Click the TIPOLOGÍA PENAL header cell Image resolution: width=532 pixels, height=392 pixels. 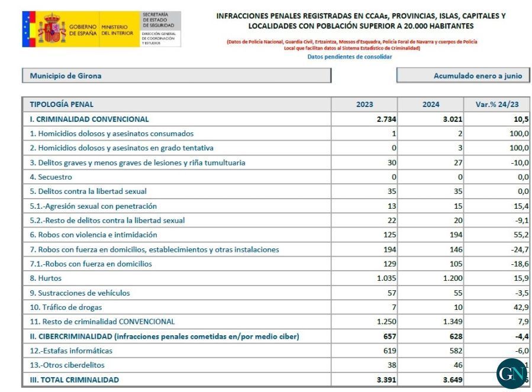point(176,105)
